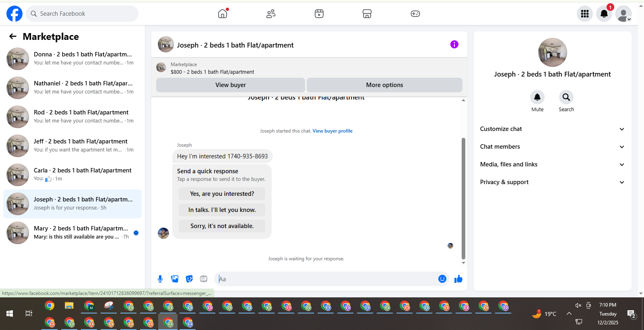644x330 pixels.
Task: Open the Gaming controller icon
Action: click(x=415, y=14)
